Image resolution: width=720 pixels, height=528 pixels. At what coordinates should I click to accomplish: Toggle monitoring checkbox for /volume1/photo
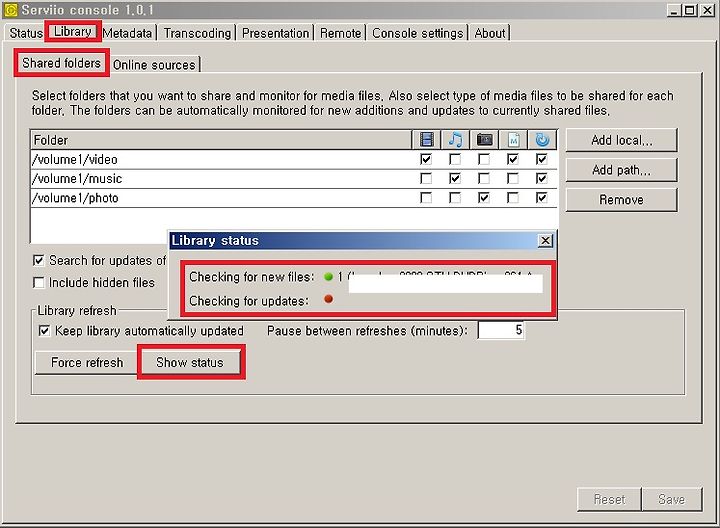[x=542, y=198]
